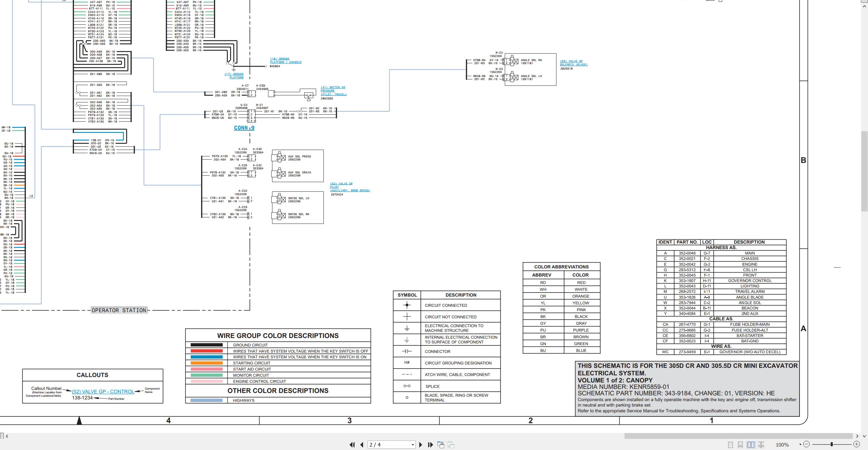Click the ENGINE CONTROL CIRCUIT legend entry
868x450 pixels.
click(x=259, y=381)
